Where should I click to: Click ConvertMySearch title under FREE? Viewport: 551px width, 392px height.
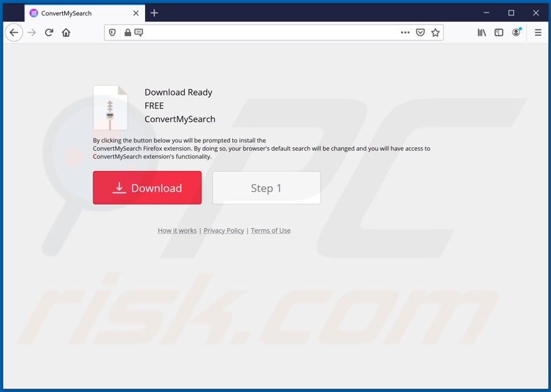coord(180,119)
